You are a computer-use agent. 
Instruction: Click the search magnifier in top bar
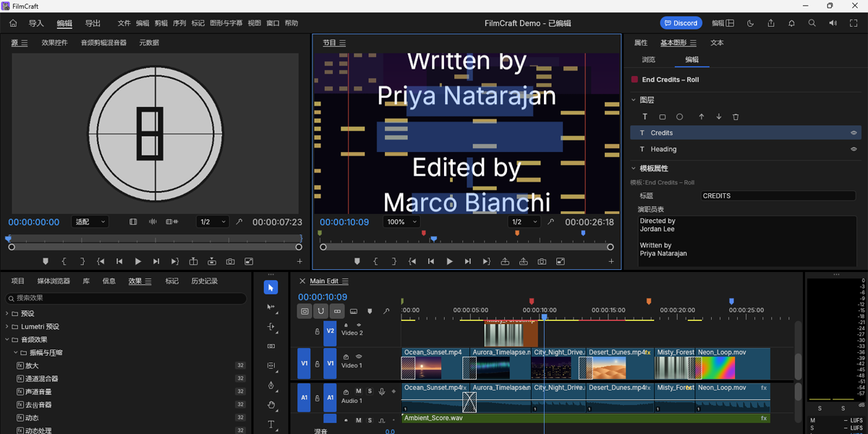(812, 23)
